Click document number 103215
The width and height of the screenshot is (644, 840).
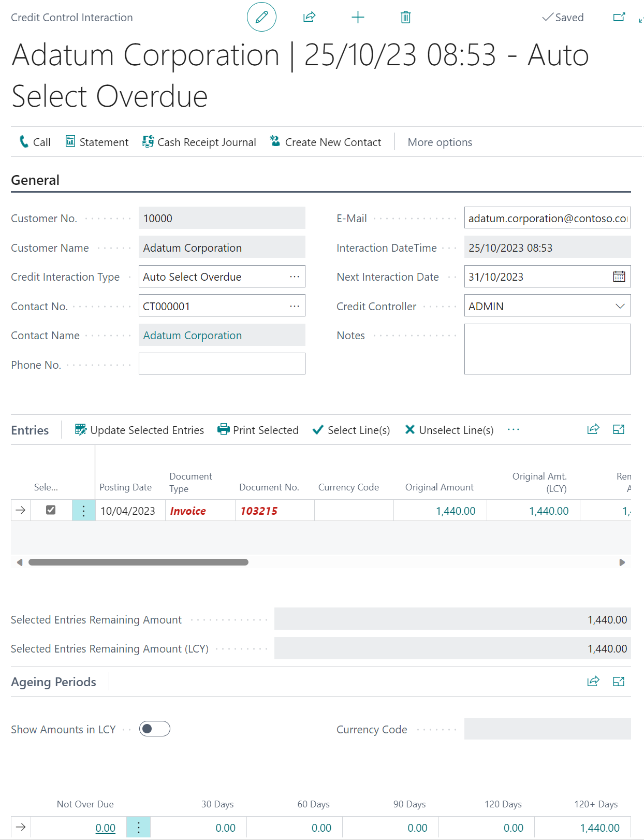point(259,511)
